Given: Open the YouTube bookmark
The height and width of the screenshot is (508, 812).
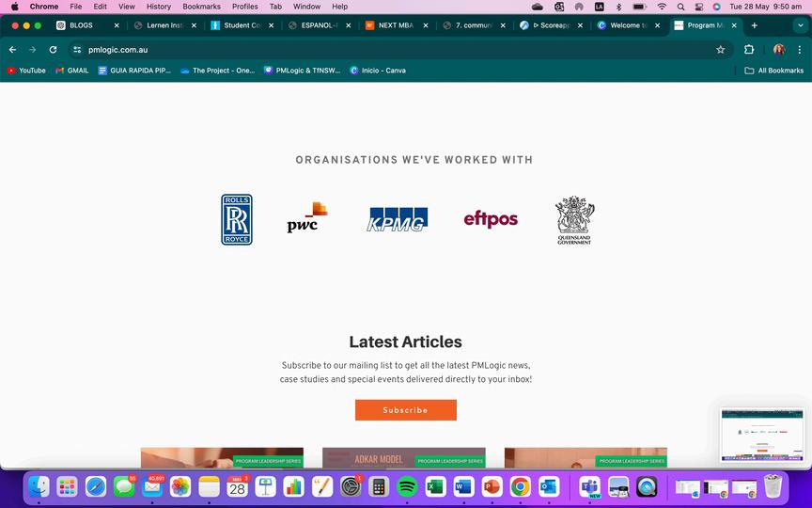Looking at the screenshot, I should 26,71.
